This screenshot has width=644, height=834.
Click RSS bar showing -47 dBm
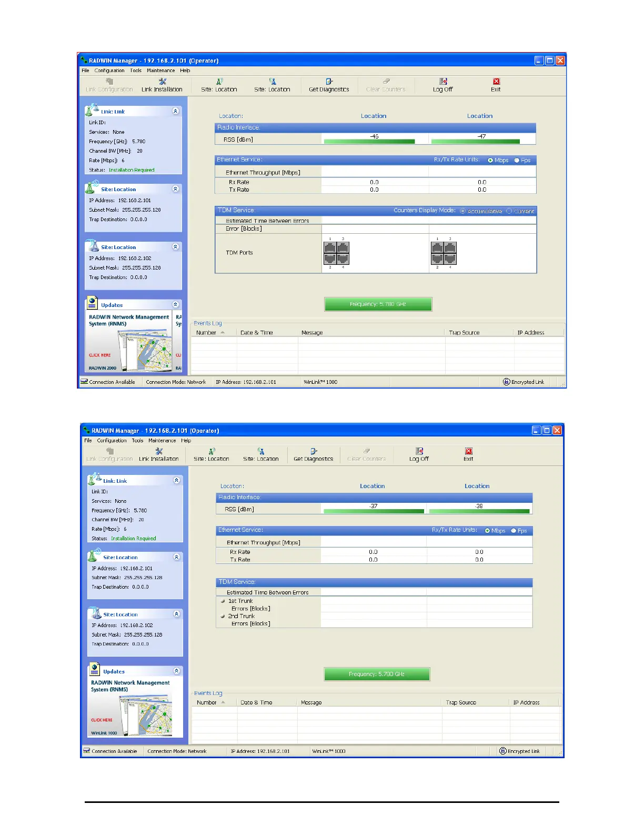click(x=475, y=141)
